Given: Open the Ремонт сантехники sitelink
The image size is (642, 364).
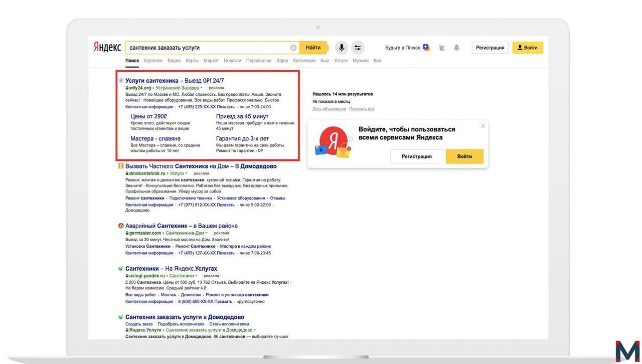Looking at the screenshot, I should 145,198.
